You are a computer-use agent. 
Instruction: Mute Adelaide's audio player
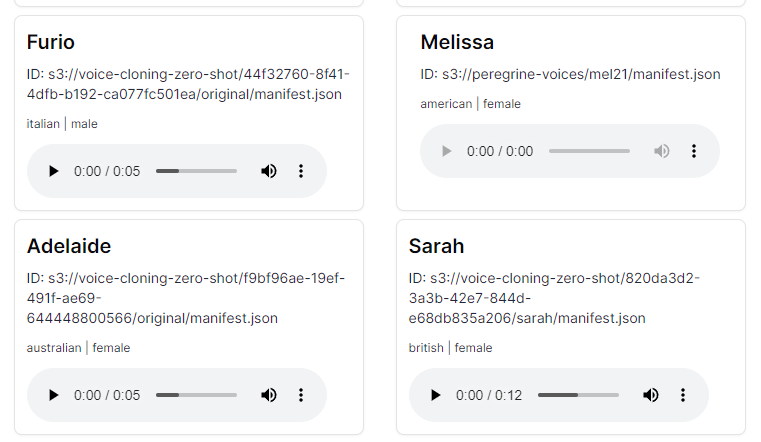[x=268, y=395]
